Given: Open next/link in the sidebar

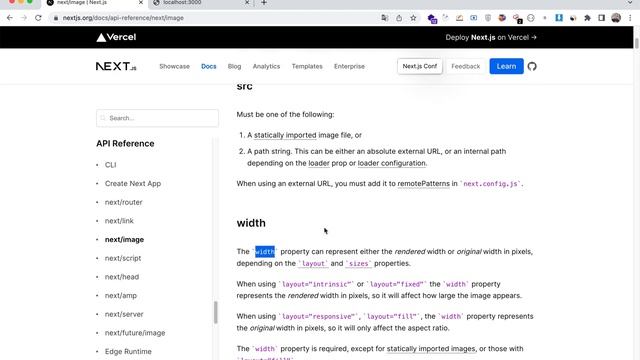Looking at the screenshot, I should [x=119, y=221].
